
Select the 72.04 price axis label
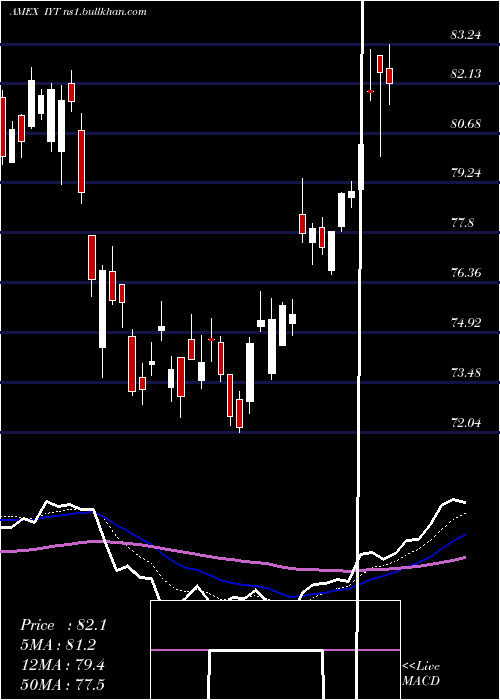point(466,422)
